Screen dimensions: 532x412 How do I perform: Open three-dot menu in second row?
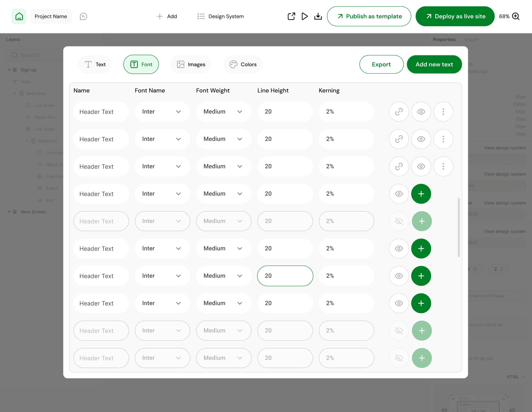click(443, 139)
